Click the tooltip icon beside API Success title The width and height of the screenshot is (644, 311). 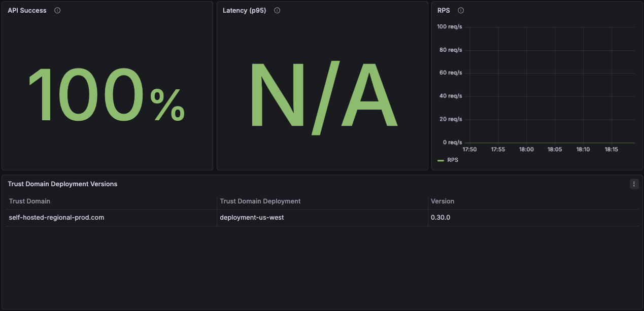[57, 10]
